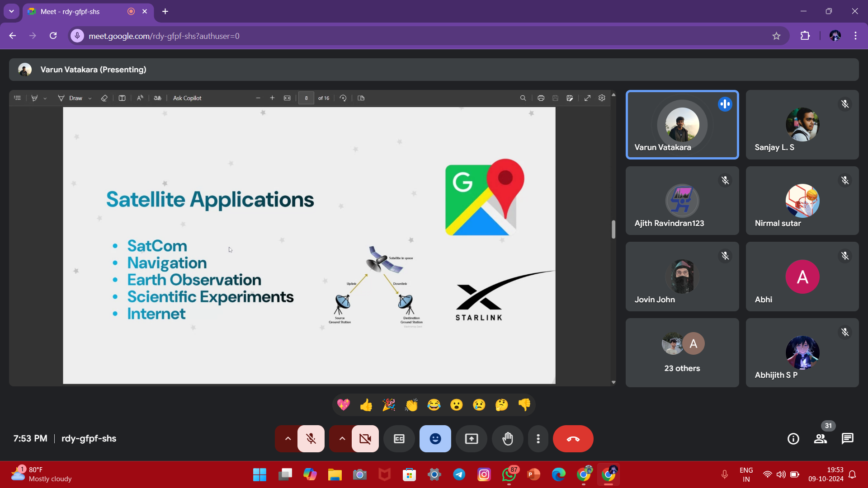Toggle closed captions on
This screenshot has width=868, height=488.
tap(399, 439)
